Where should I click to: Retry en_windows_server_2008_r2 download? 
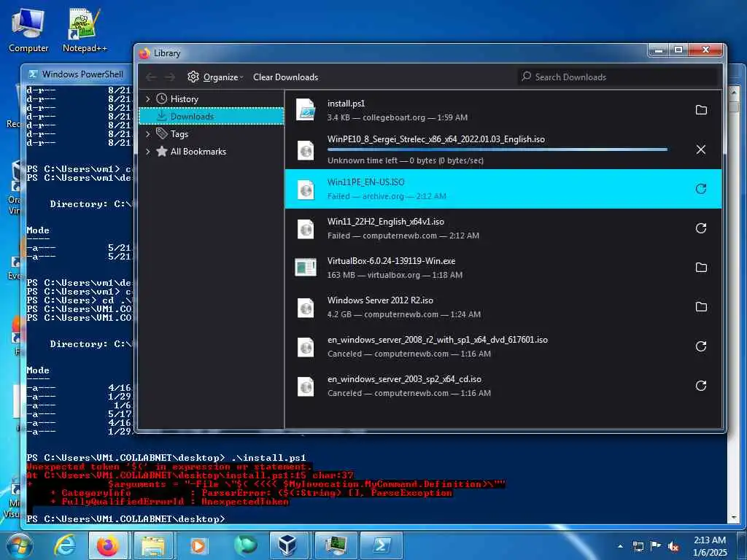701,346
